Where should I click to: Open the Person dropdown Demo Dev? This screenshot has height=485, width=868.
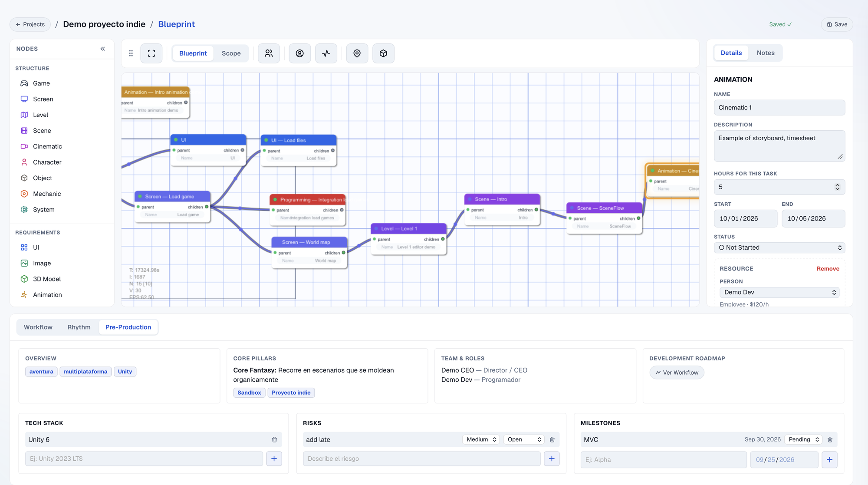click(779, 292)
